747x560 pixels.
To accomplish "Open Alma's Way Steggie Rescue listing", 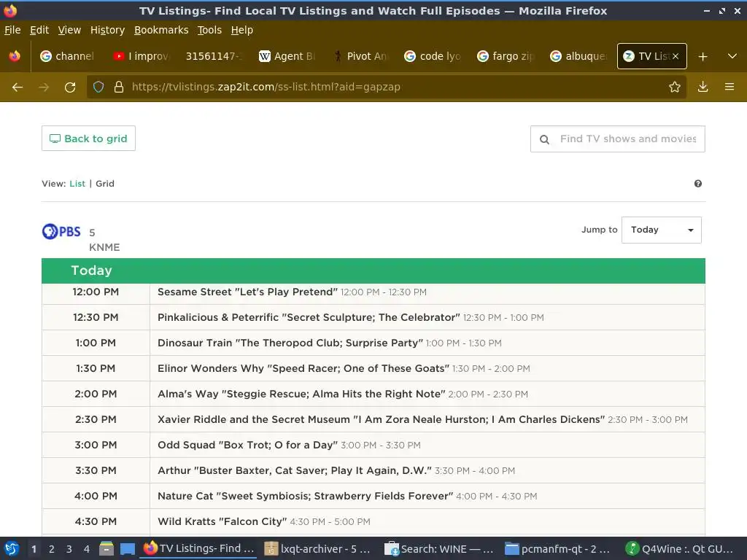I will (301, 394).
